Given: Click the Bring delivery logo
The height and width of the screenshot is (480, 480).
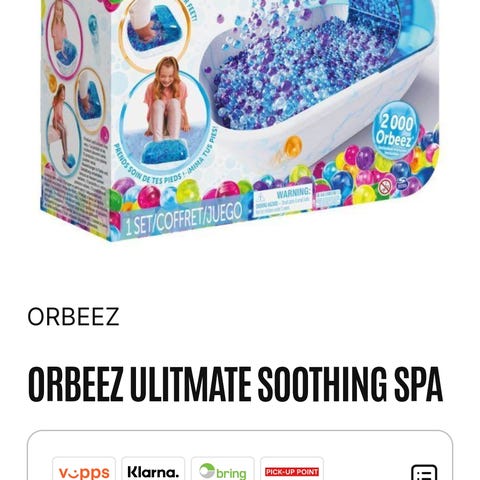Looking at the screenshot, I should click(222, 471).
